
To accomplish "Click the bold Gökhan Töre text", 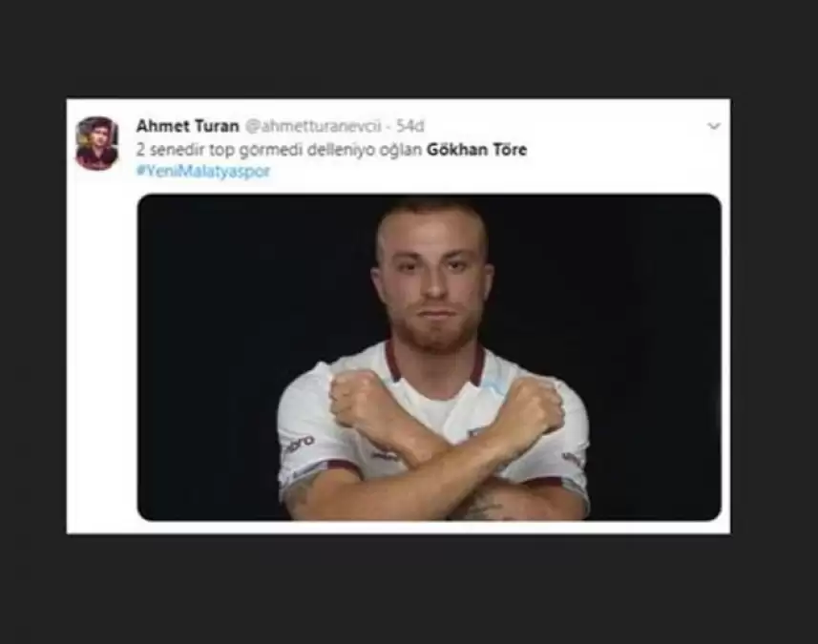I will click(477, 150).
